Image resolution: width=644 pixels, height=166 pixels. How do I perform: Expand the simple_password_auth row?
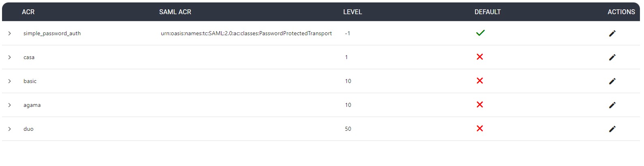click(x=10, y=33)
